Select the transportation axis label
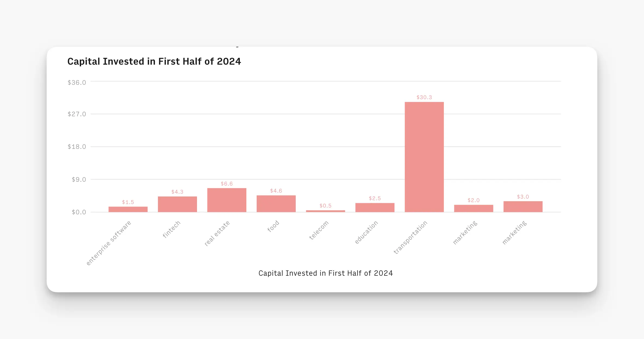The image size is (644, 339). pos(410,237)
